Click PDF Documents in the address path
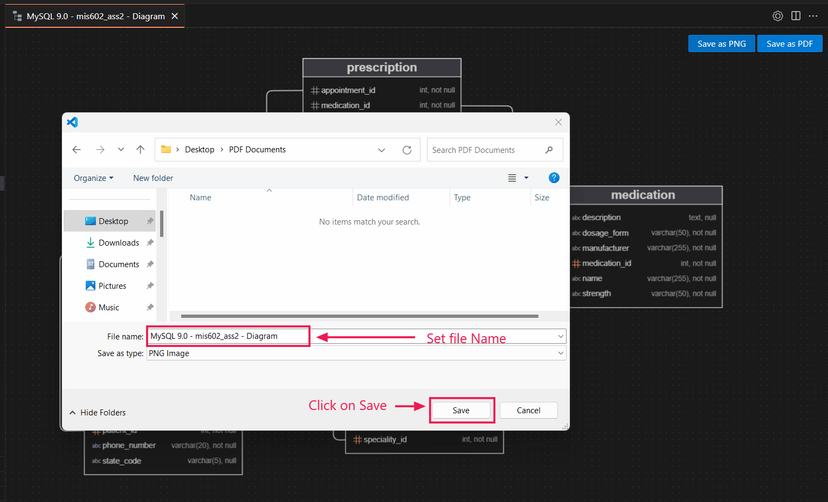Viewport: 828px width, 502px height. (x=257, y=150)
